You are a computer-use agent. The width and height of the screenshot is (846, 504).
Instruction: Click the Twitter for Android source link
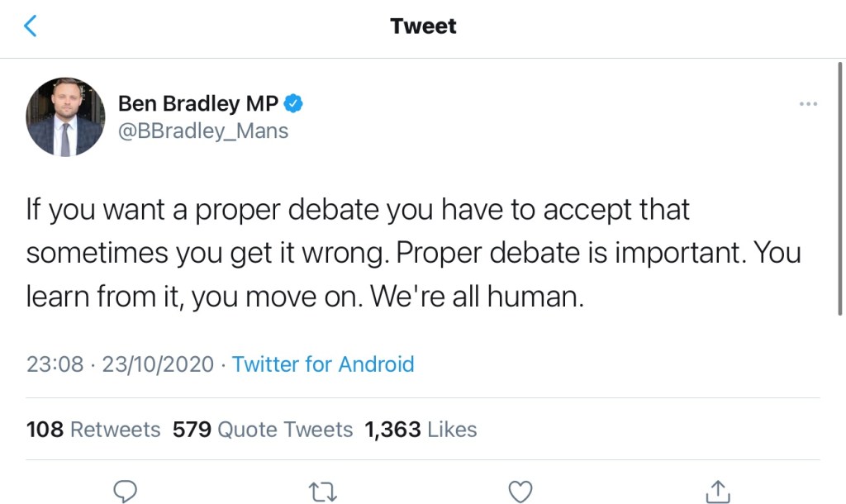click(323, 364)
